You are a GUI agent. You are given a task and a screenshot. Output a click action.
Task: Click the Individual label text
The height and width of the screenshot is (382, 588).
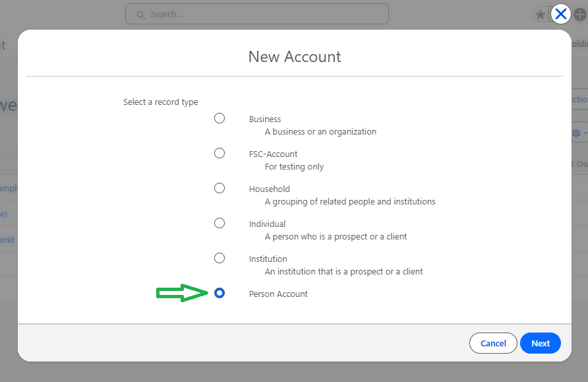click(267, 224)
